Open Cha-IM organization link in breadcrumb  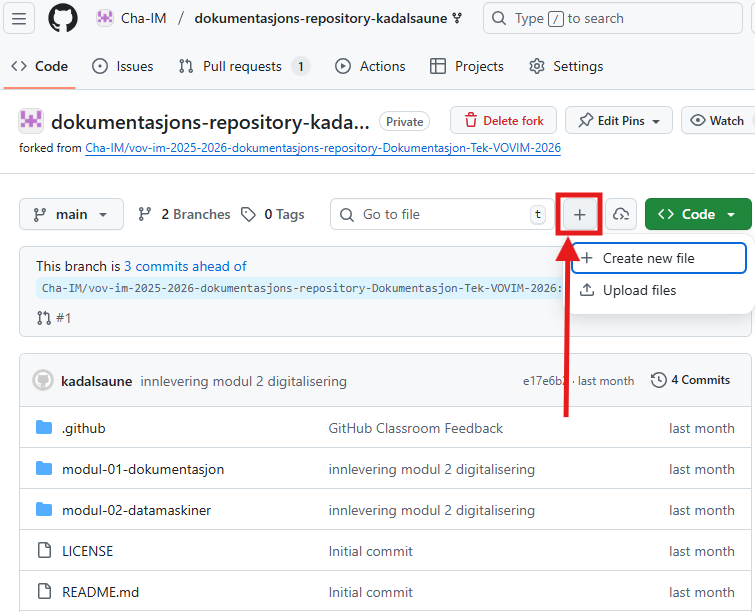[143, 18]
